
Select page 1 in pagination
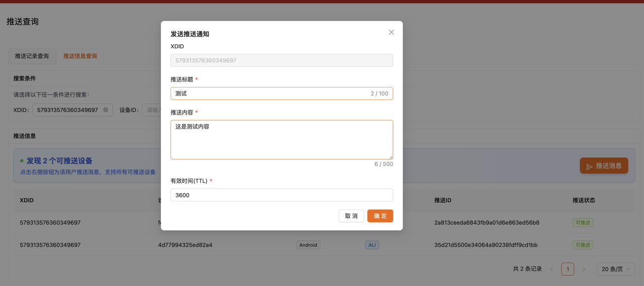[x=568, y=269]
